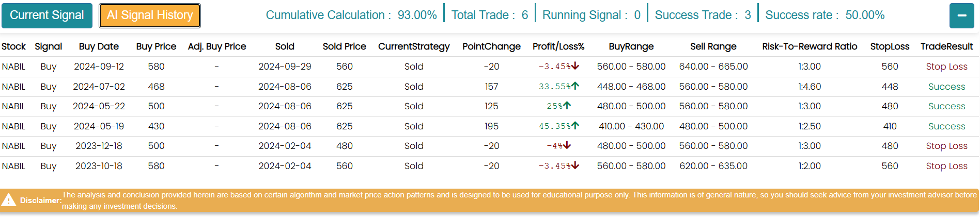This screenshot has height=217, width=980.
Task: Click the Sold Price column header
Action: click(344, 46)
